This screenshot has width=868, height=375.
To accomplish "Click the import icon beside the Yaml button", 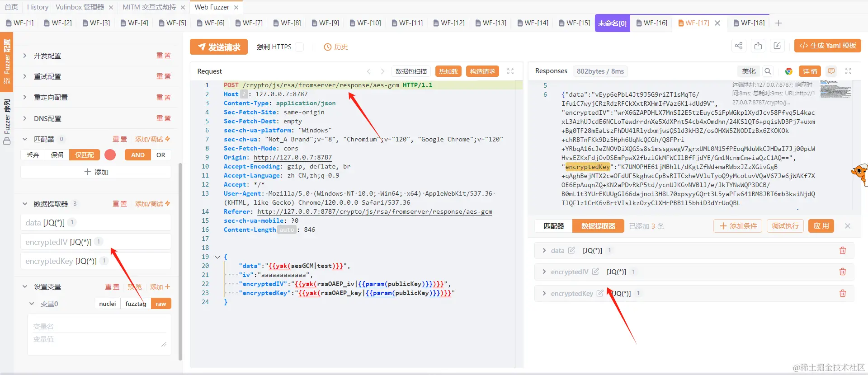I will pyautogui.click(x=777, y=46).
